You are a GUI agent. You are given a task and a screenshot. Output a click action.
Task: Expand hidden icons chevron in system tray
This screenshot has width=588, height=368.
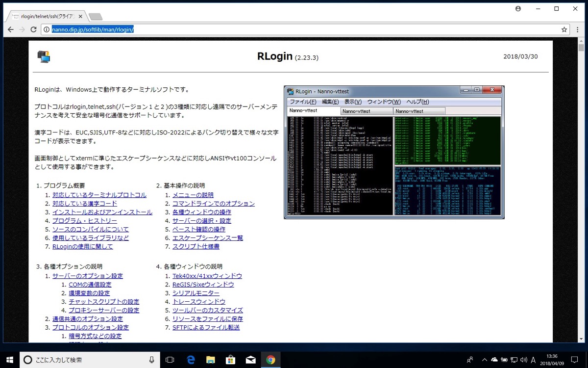(484, 359)
